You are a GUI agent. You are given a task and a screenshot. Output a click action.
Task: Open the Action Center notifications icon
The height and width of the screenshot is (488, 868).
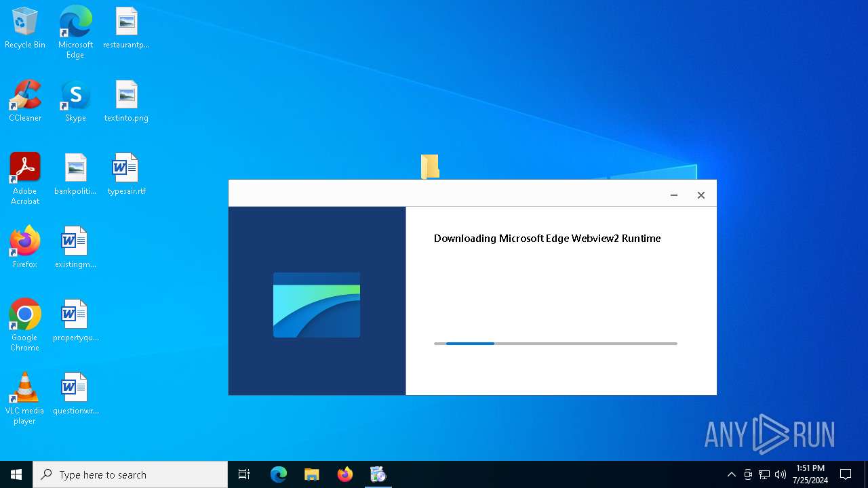tap(846, 474)
